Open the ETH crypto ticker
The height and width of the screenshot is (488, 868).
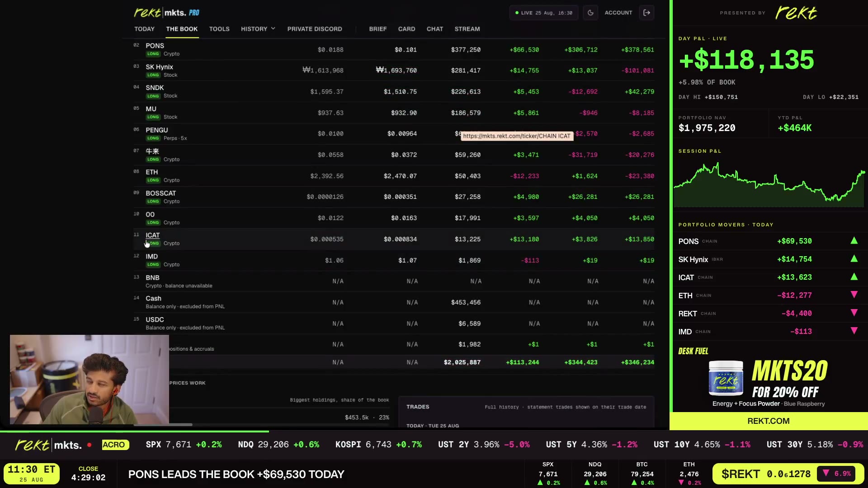tap(152, 172)
